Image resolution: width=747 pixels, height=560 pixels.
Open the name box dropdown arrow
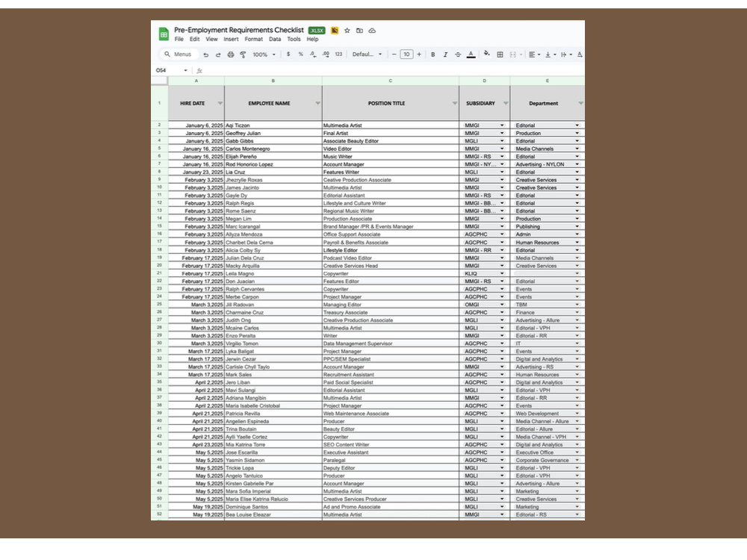coord(185,70)
